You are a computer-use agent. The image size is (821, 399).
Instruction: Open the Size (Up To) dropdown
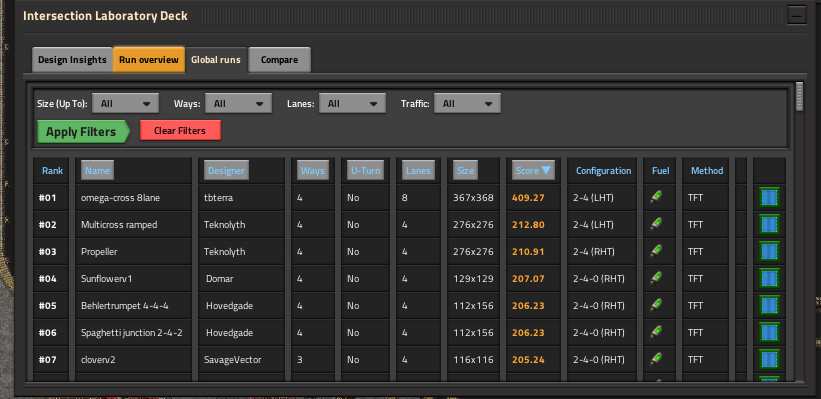pos(126,104)
